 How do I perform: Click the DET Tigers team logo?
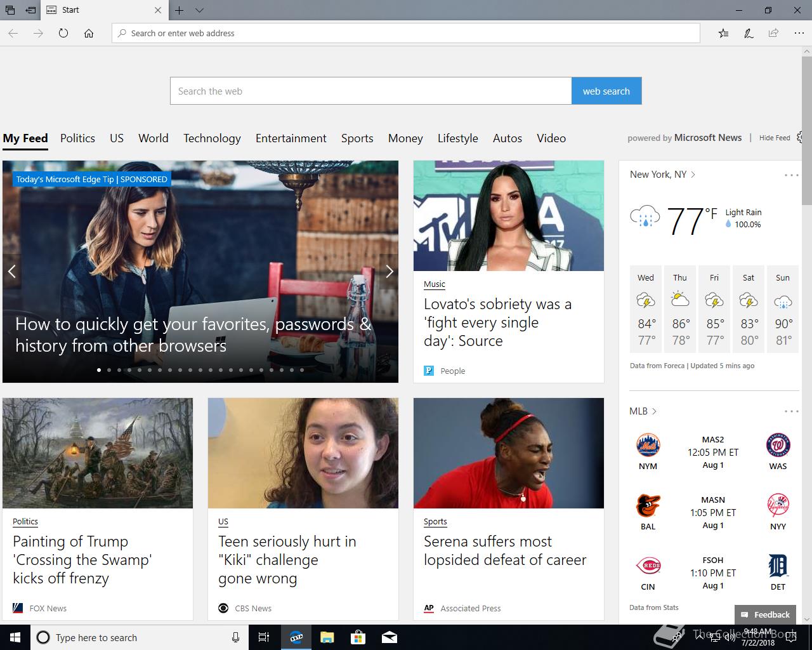tap(778, 566)
